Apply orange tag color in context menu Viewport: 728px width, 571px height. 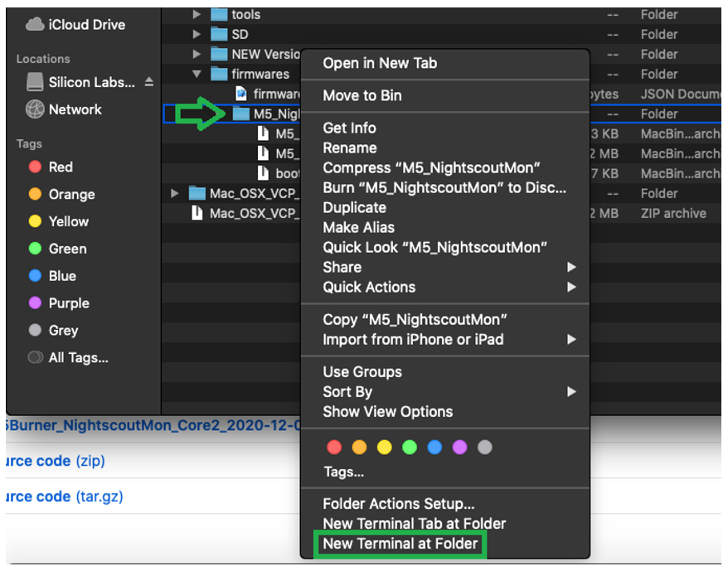coord(359,448)
